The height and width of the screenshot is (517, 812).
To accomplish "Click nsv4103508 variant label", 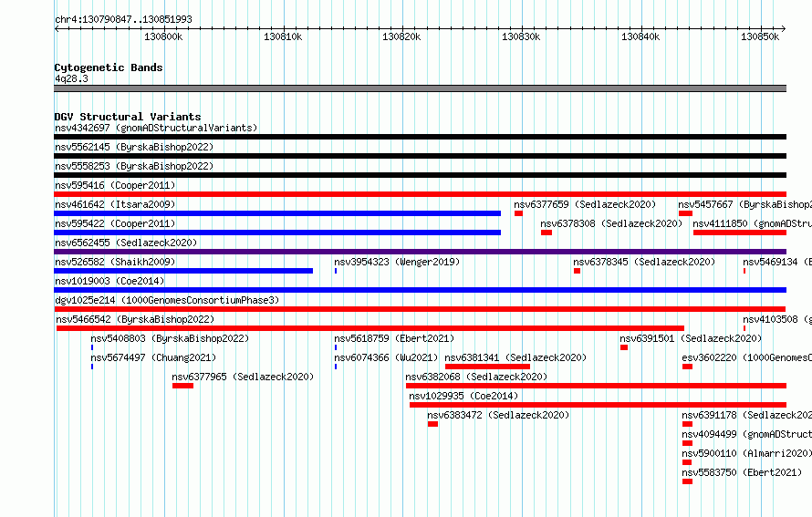I will (777, 319).
